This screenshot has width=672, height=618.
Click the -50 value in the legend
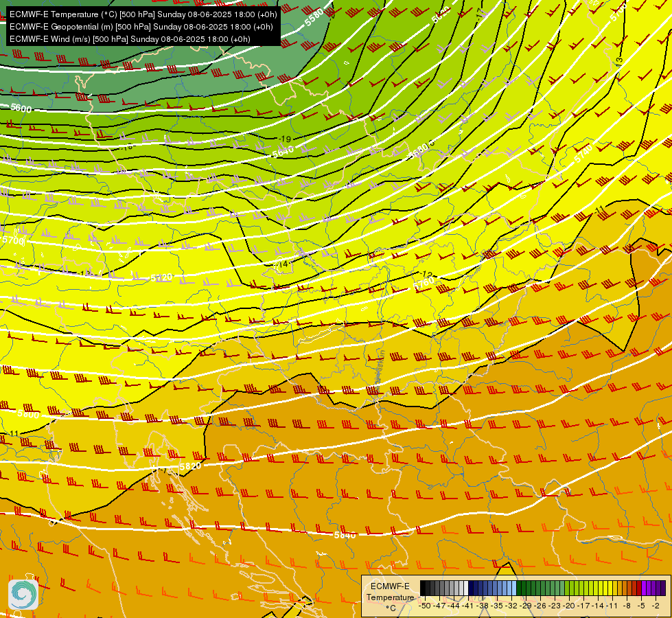point(425,606)
